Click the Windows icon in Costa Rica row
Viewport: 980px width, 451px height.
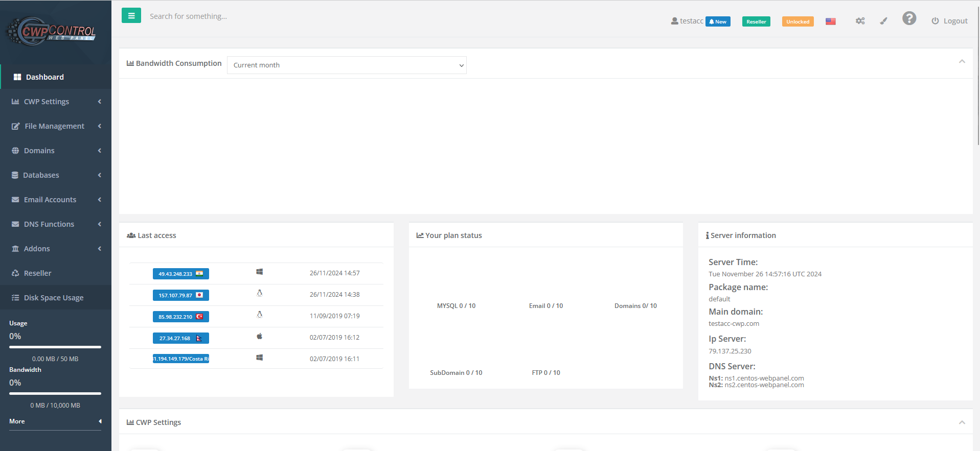[260, 358]
